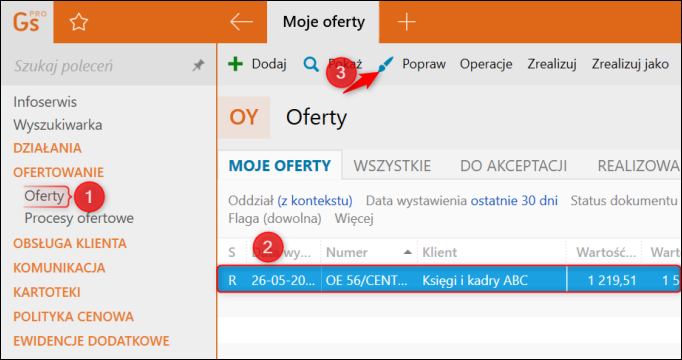
Task: Click the blue brush Popraw icon
Action: coord(386,64)
